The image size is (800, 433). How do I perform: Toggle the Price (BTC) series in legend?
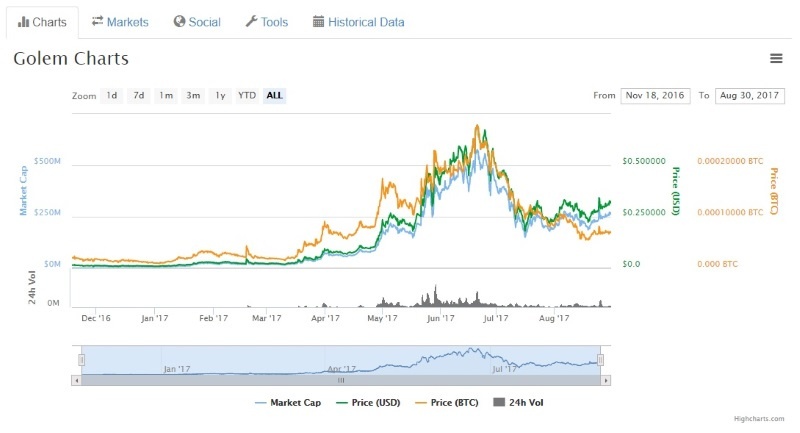(x=447, y=402)
